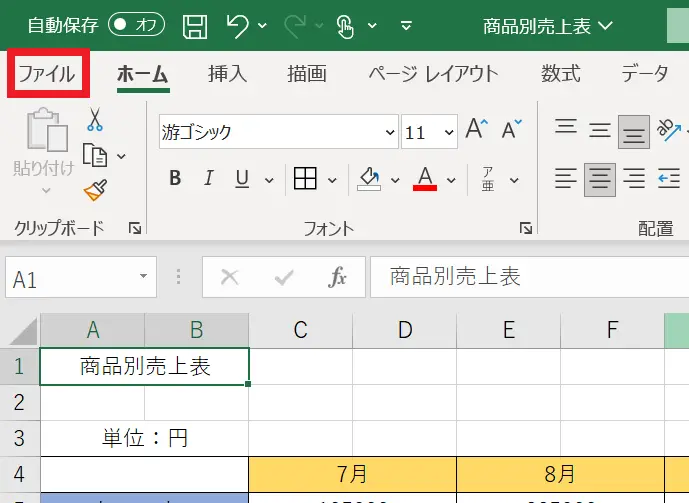Click the formula bar containing 商品別売上表
The image size is (689, 503).
[529, 277]
